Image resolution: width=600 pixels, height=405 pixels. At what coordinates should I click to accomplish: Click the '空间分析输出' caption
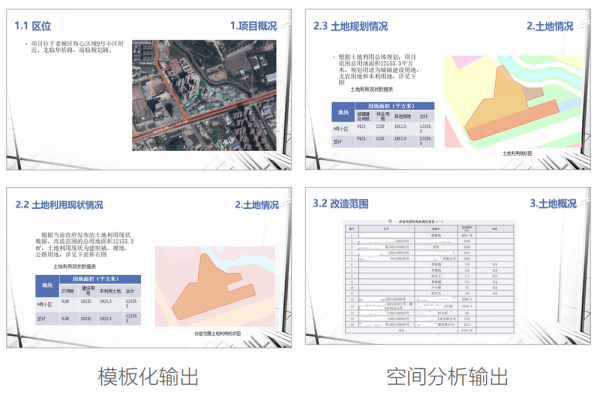pyautogui.click(x=448, y=377)
